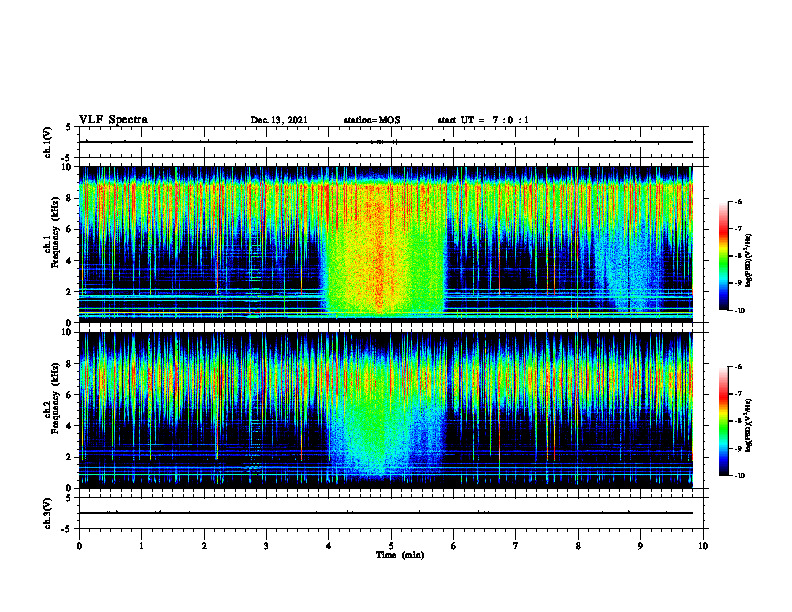Select the date "Dec. 13, 2021"

click(x=279, y=120)
